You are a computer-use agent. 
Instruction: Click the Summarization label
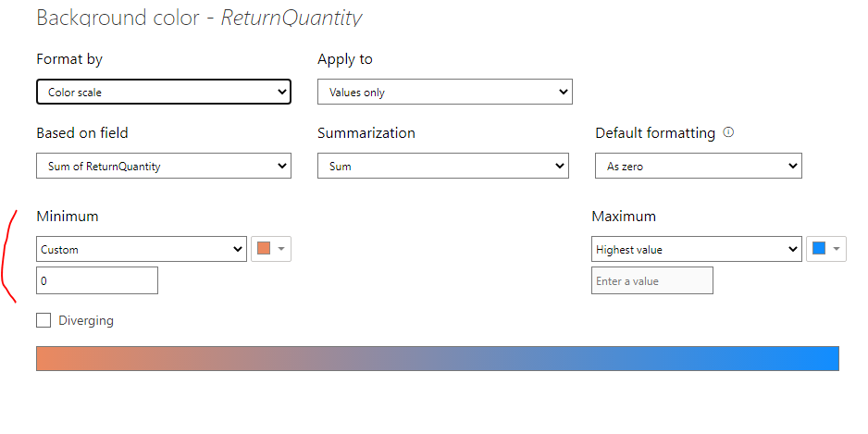click(x=366, y=133)
